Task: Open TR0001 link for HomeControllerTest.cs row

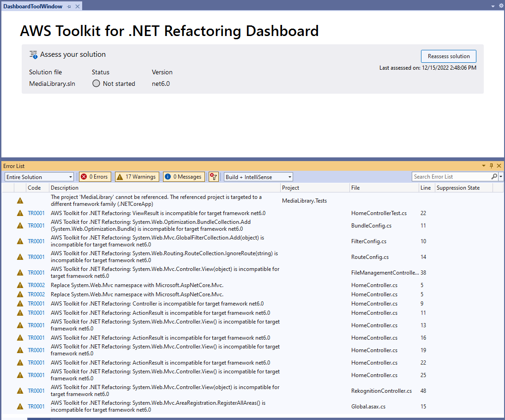Action: [36, 213]
